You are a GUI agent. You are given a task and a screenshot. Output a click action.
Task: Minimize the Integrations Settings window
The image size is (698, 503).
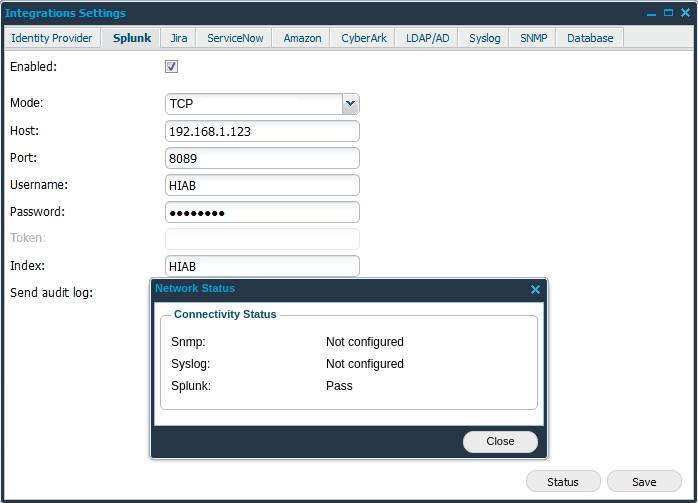click(652, 13)
